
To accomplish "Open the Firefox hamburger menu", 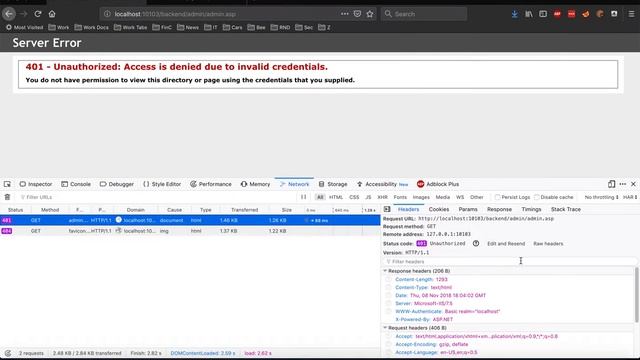I will (x=631, y=14).
